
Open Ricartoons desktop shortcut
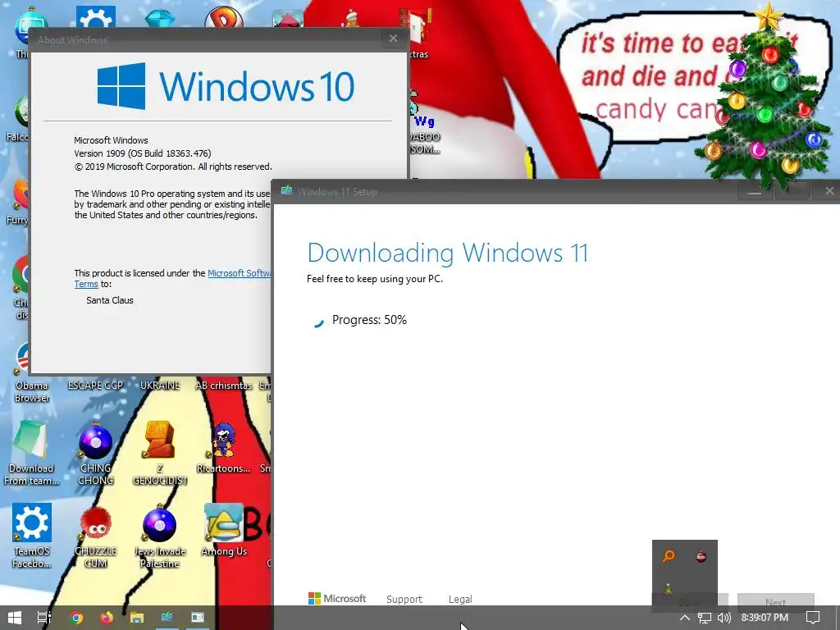[x=223, y=448]
